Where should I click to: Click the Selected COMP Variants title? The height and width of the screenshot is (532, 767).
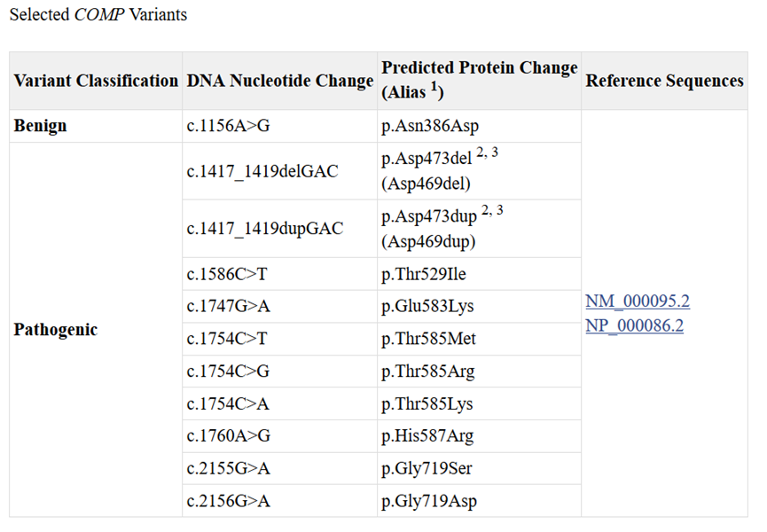[x=98, y=15]
